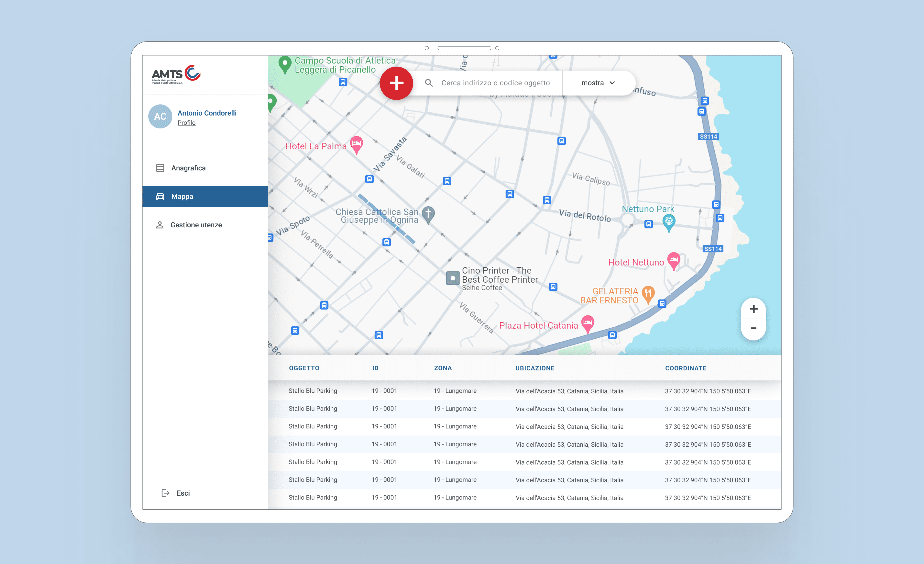Click the Antonio Condorelli user name

[207, 113]
